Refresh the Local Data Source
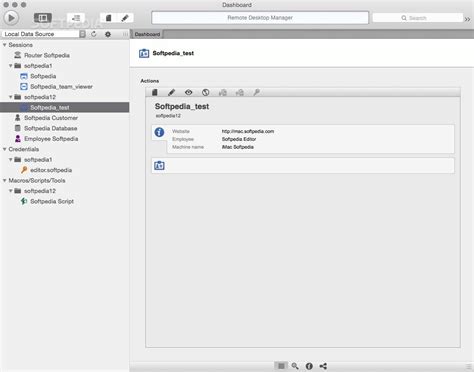This screenshot has width=474, height=372. (94, 34)
